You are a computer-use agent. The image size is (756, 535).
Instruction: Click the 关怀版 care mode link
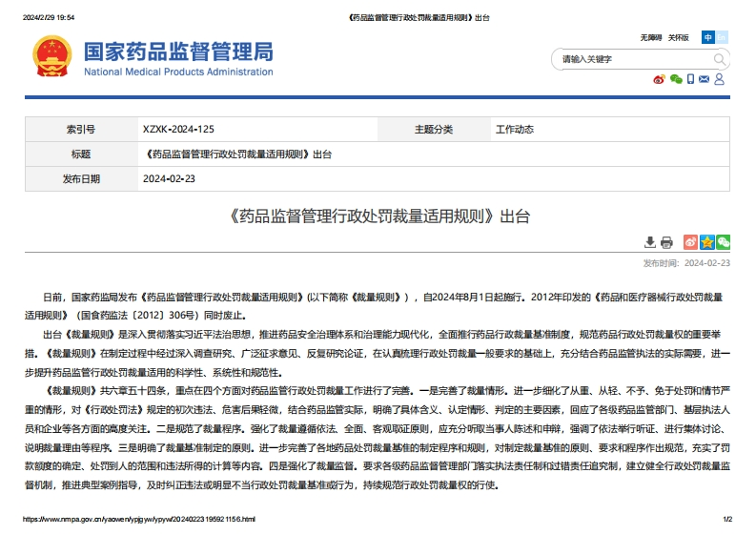[x=679, y=37]
